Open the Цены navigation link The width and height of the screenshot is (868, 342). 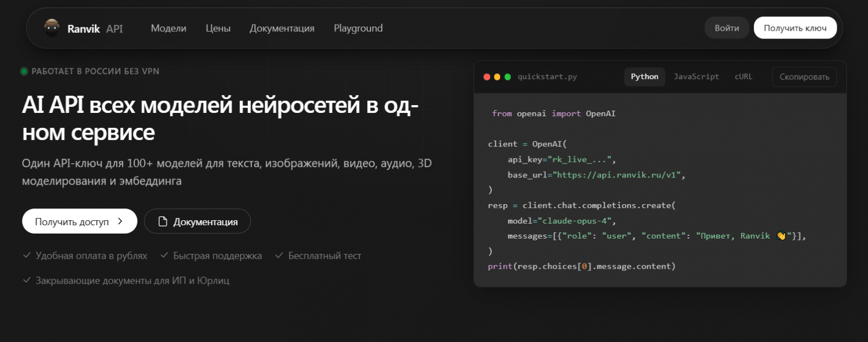point(218,28)
